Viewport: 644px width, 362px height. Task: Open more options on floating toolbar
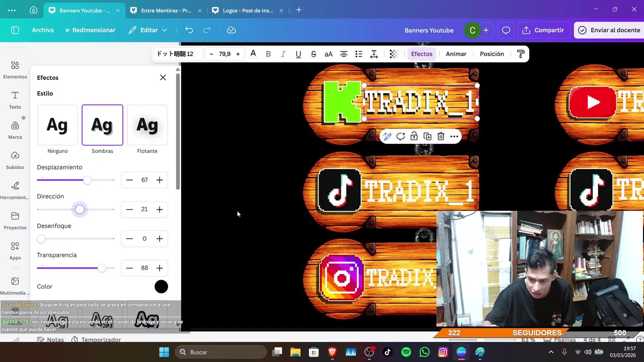coord(454,136)
